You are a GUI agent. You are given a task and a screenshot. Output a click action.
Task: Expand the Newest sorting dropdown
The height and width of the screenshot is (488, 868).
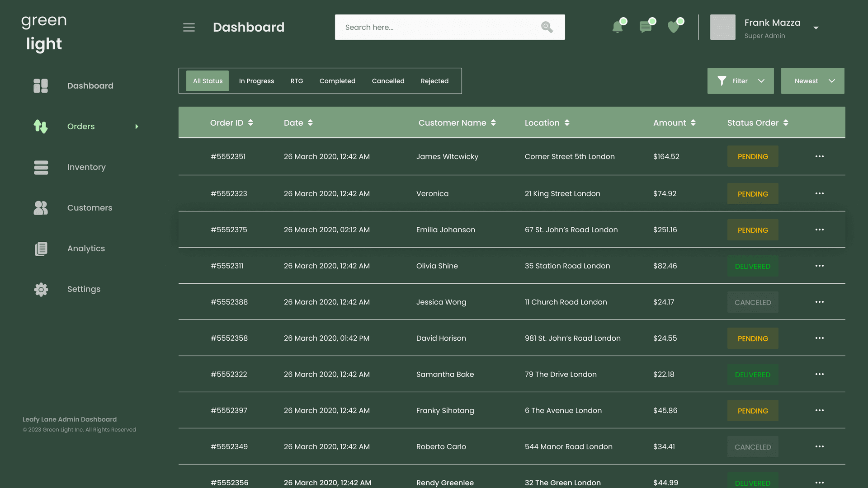[x=812, y=81]
